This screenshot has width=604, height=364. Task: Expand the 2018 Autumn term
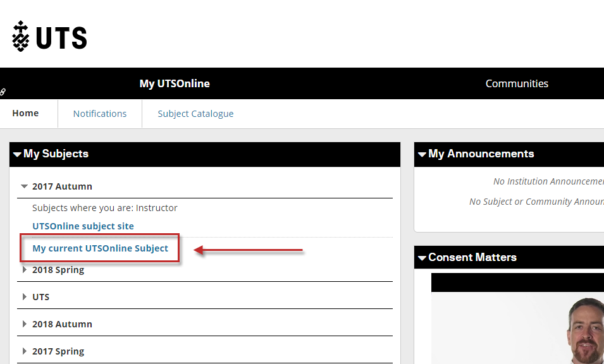click(25, 324)
